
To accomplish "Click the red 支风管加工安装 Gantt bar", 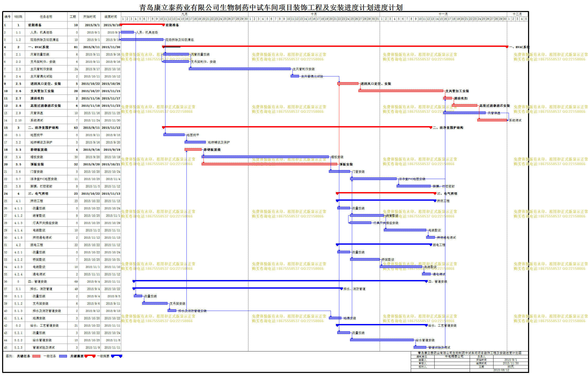I will pos(401,91).
